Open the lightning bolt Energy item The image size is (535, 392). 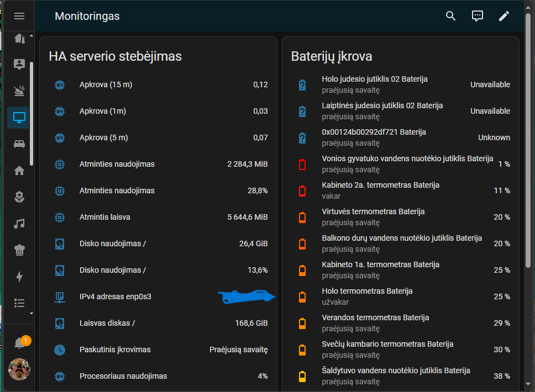[19, 277]
